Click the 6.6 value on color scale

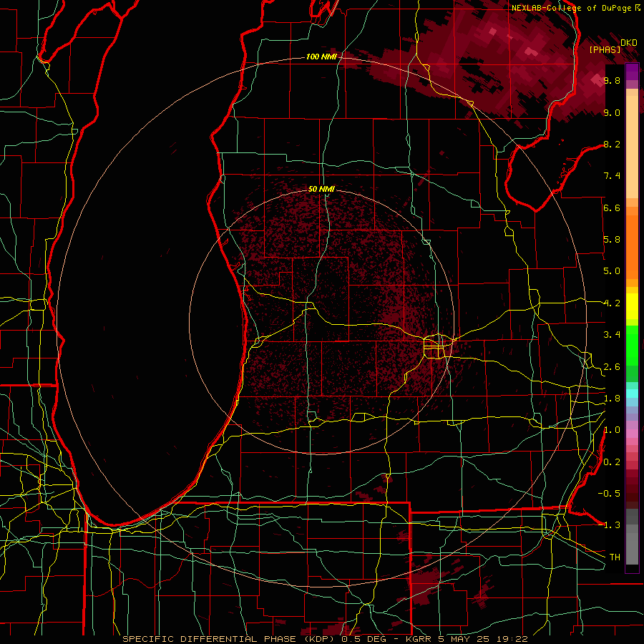(612, 208)
